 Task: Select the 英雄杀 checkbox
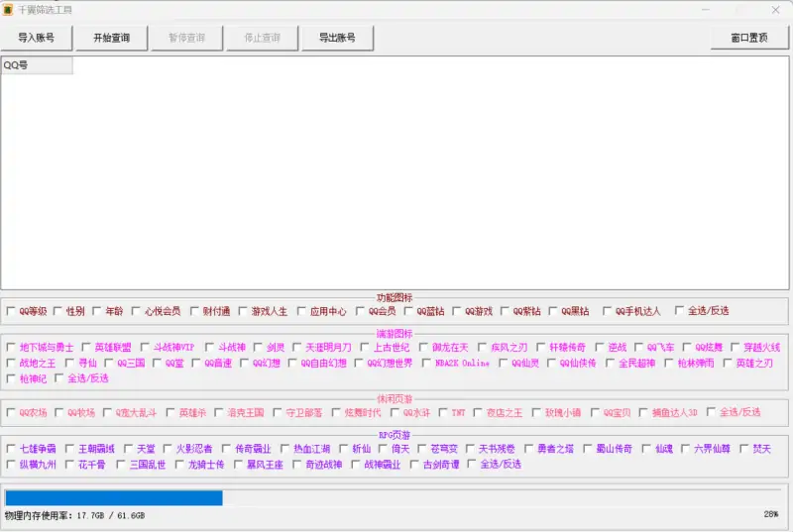coord(170,412)
